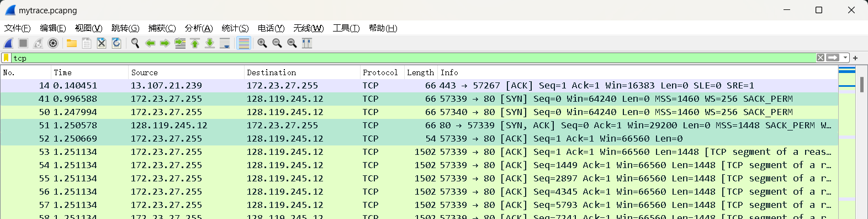The width and height of the screenshot is (868, 219).
Task: Select packet 54 with Seq=1449
Action: click(419, 165)
